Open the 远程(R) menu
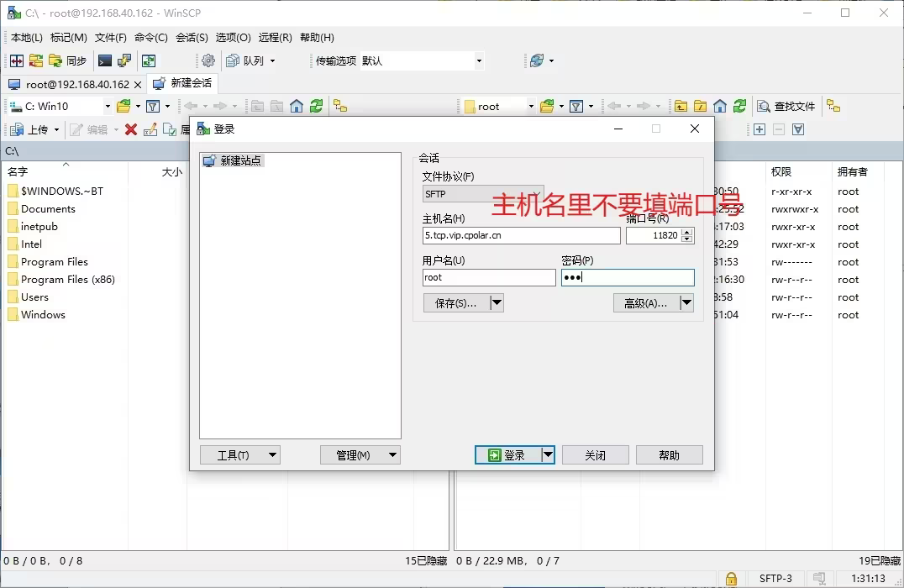This screenshot has height=588, width=904. tap(275, 38)
